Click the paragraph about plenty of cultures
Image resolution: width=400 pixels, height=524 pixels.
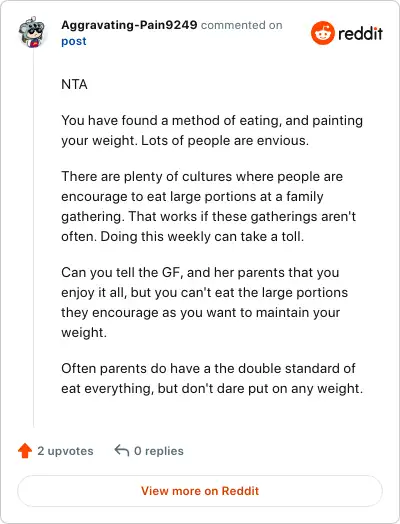click(x=209, y=207)
